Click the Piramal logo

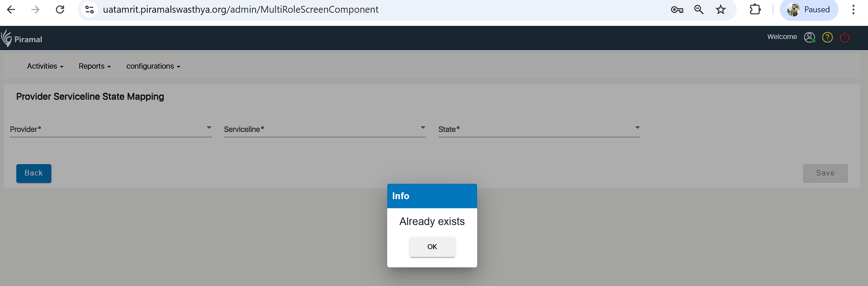[x=21, y=39]
